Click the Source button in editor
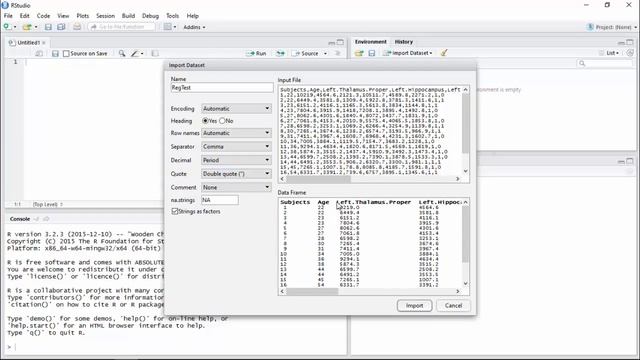This screenshot has width=640, height=360. point(306,53)
